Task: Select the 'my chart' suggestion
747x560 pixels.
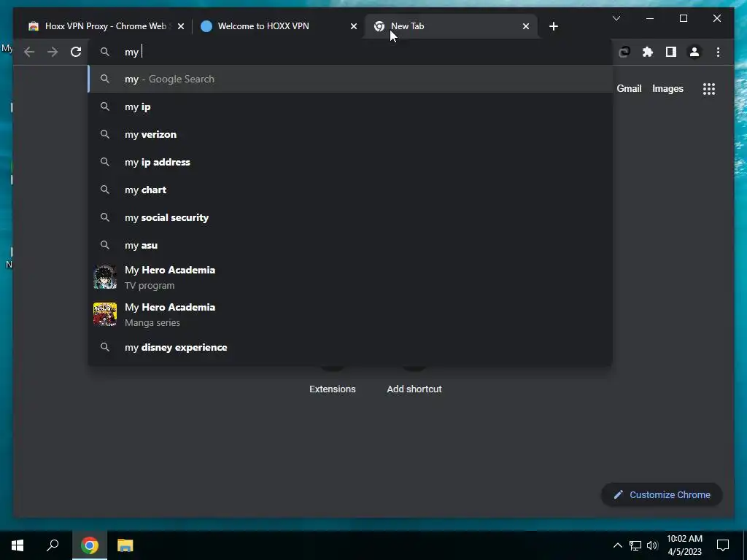Action: [x=350, y=190]
